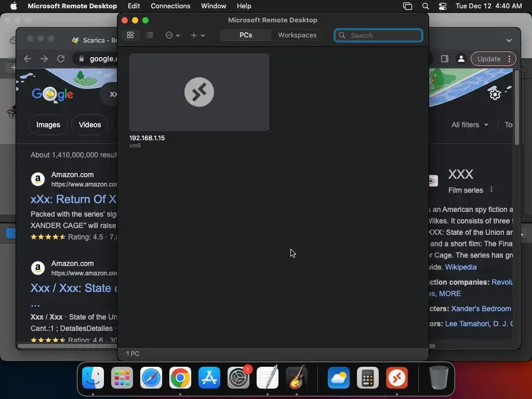This screenshot has height=399, width=532.
Task: Go forward in the Chrome window
Action: tap(44, 59)
